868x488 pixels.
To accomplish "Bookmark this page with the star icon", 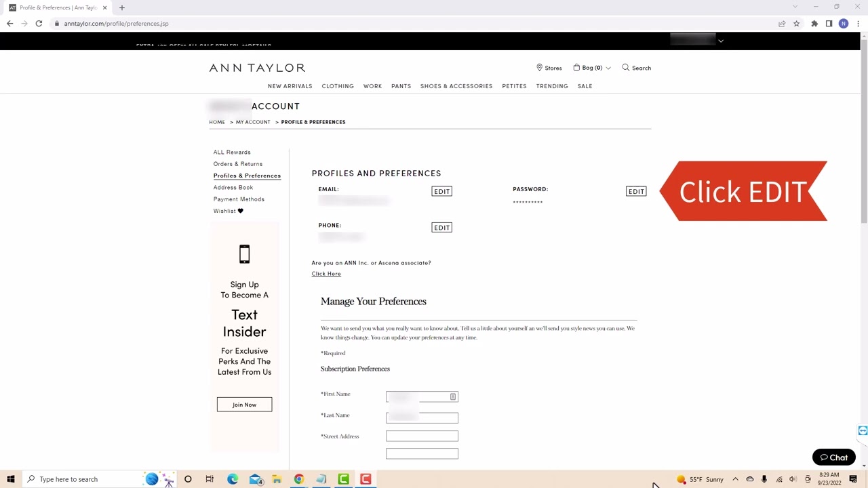I will coord(797,24).
